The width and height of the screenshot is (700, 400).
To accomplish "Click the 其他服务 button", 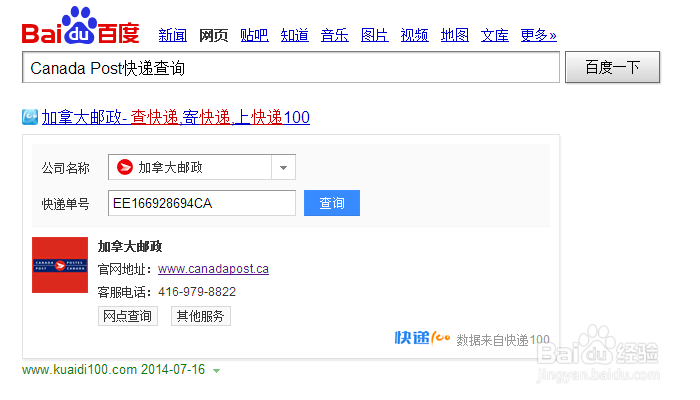I will tap(200, 316).
